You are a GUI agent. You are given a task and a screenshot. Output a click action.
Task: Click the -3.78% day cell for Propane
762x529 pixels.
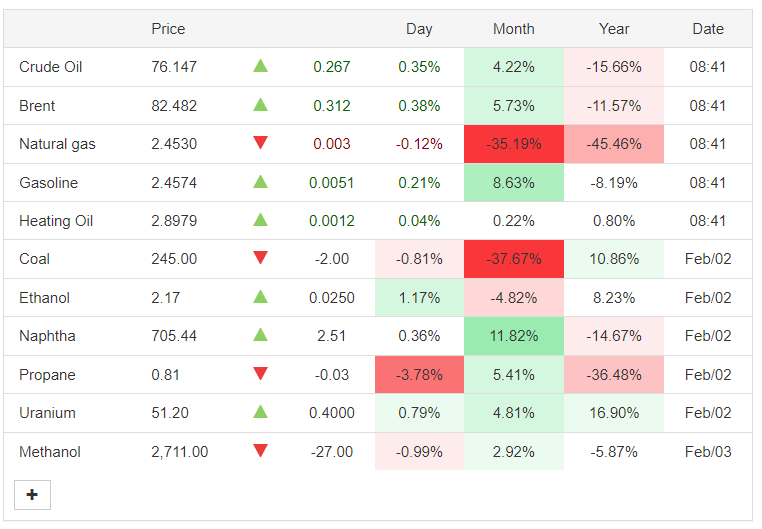pos(419,375)
